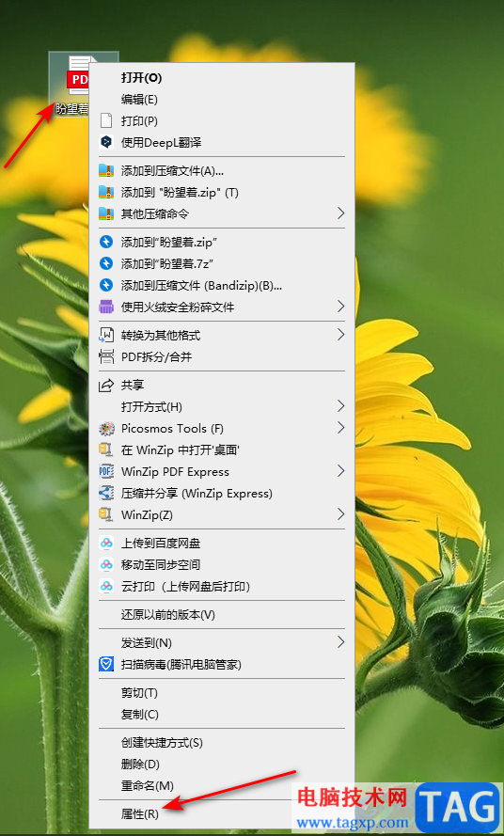The width and height of the screenshot is (504, 836).
Task: Expand the 其他压缩命令 submenu arrow
Action: (340, 213)
